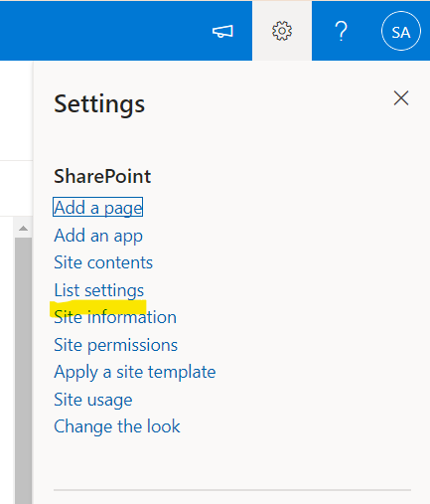The image size is (430, 504).
Task: Open the SA account avatar
Action: pyautogui.click(x=401, y=31)
